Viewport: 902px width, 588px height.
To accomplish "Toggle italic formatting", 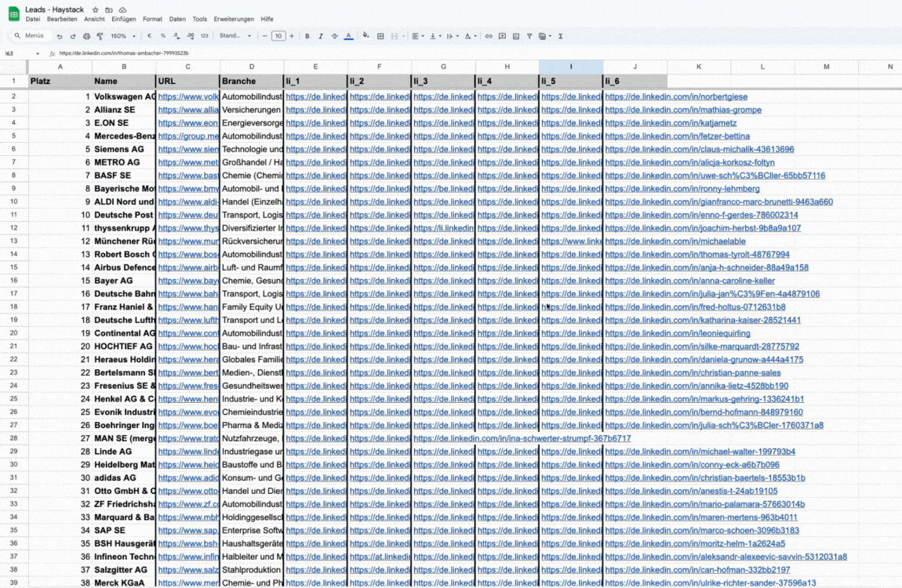I will click(x=320, y=36).
